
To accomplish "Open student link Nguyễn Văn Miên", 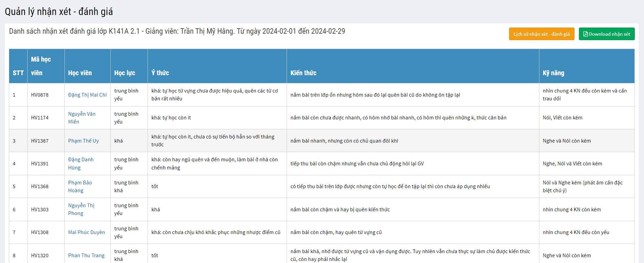I will 81,118.
